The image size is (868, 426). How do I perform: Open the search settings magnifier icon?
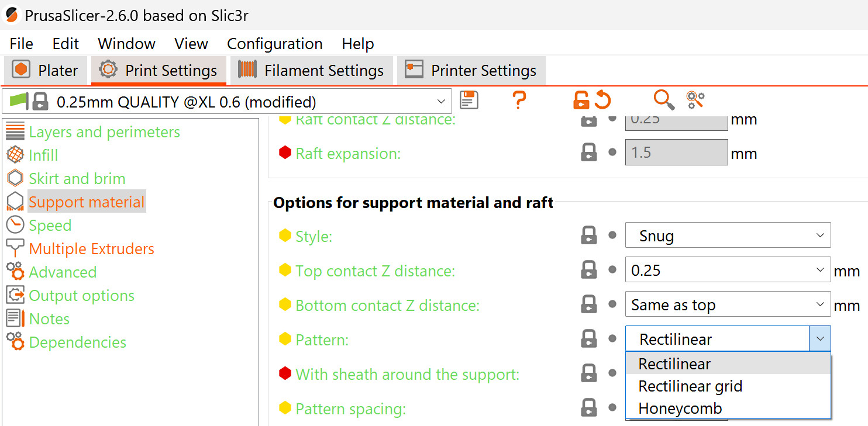pyautogui.click(x=663, y=101)
